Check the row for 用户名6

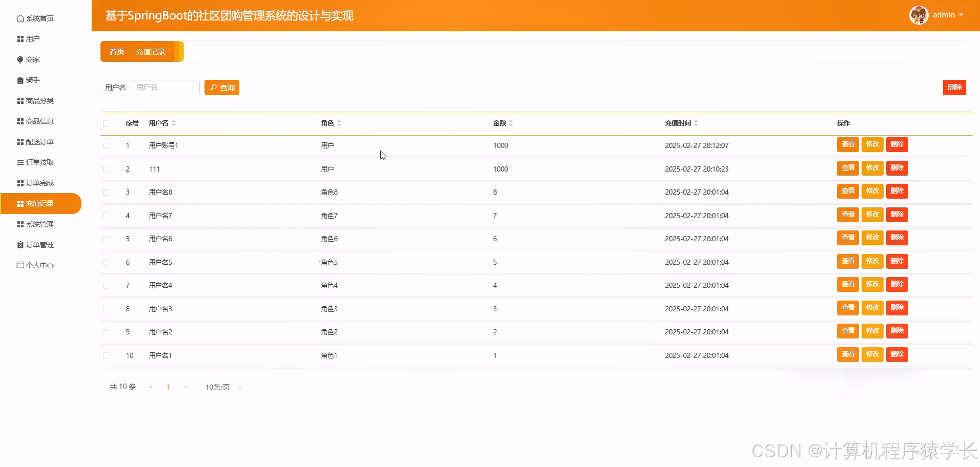coord(106,239)
